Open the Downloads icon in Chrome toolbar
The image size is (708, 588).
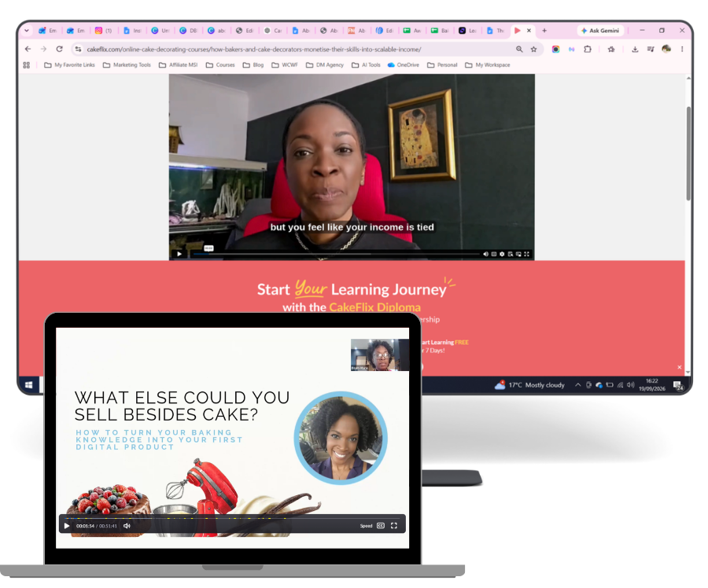coord(635,49)
